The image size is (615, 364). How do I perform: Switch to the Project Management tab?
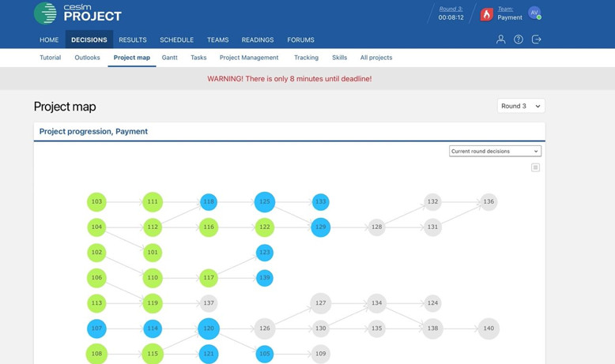coord(249,58)
